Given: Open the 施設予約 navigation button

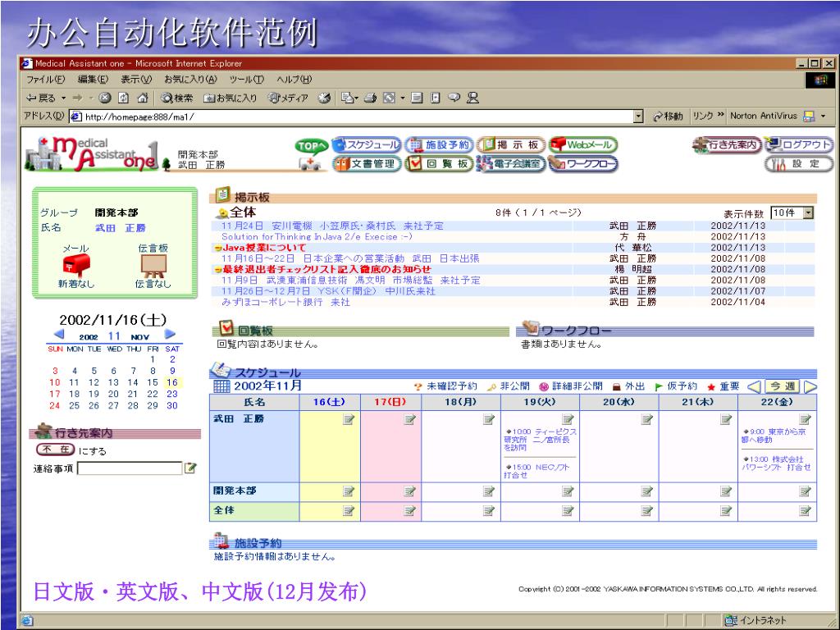Looking at the screenshot, I should [440, 144].
